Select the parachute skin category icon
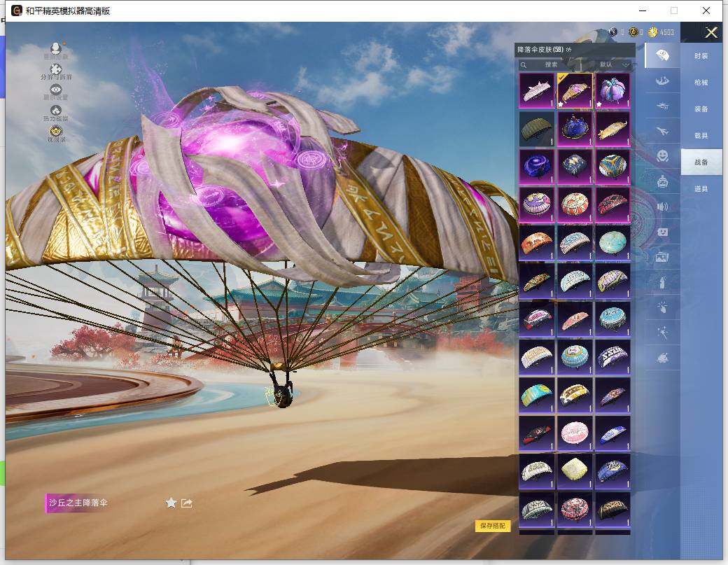Screen dimensions: 728x565 (661, 55)
